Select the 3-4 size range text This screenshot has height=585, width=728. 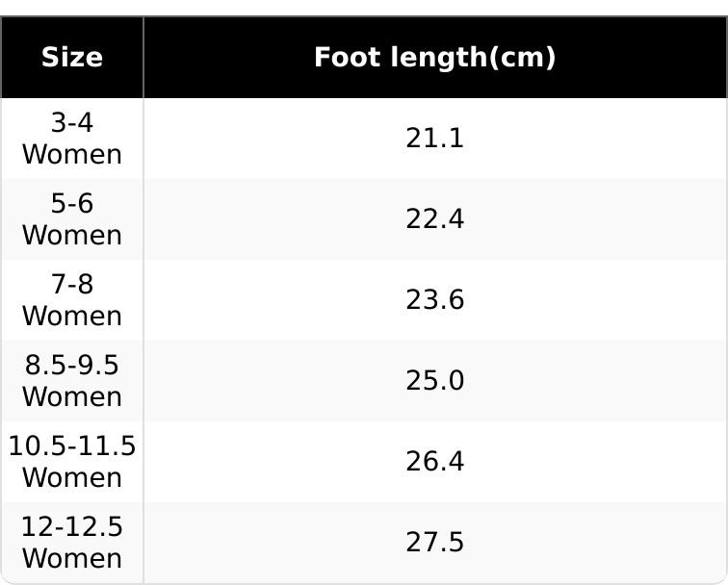(72, 123)
